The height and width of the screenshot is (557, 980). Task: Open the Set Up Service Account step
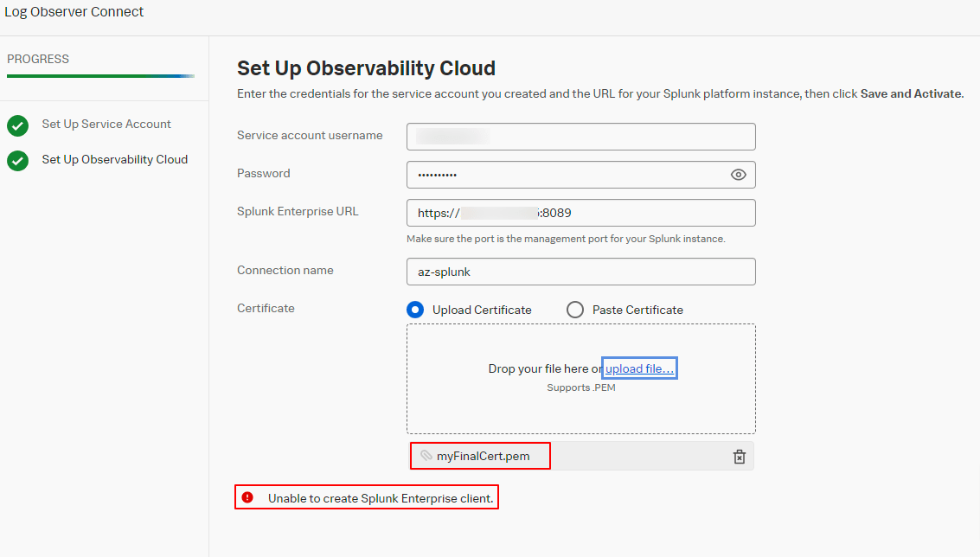click(106, 125)
